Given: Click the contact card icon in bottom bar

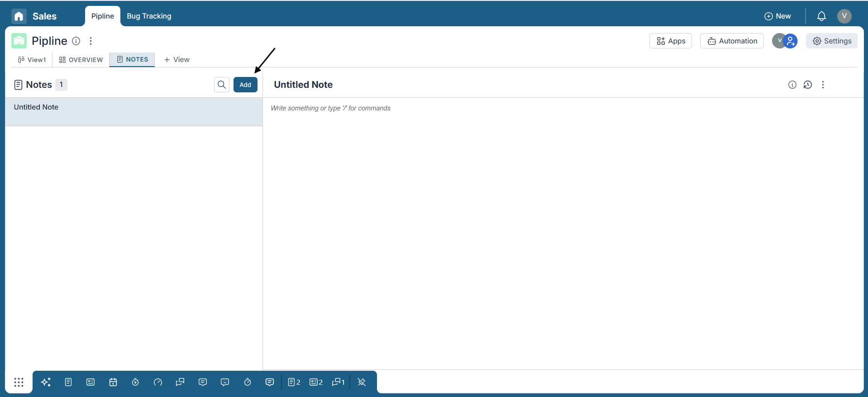Looking at the screenshot, I should 91,382.
